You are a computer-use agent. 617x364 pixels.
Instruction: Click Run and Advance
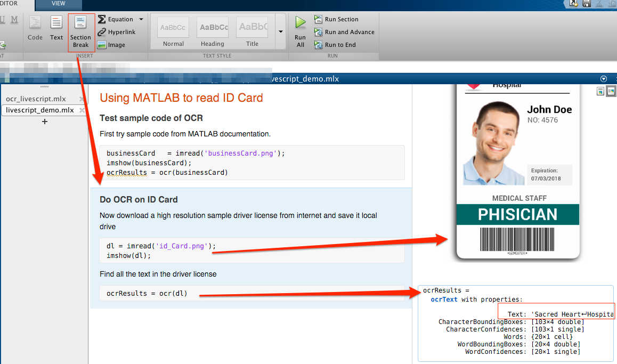(x=344, y=32)
